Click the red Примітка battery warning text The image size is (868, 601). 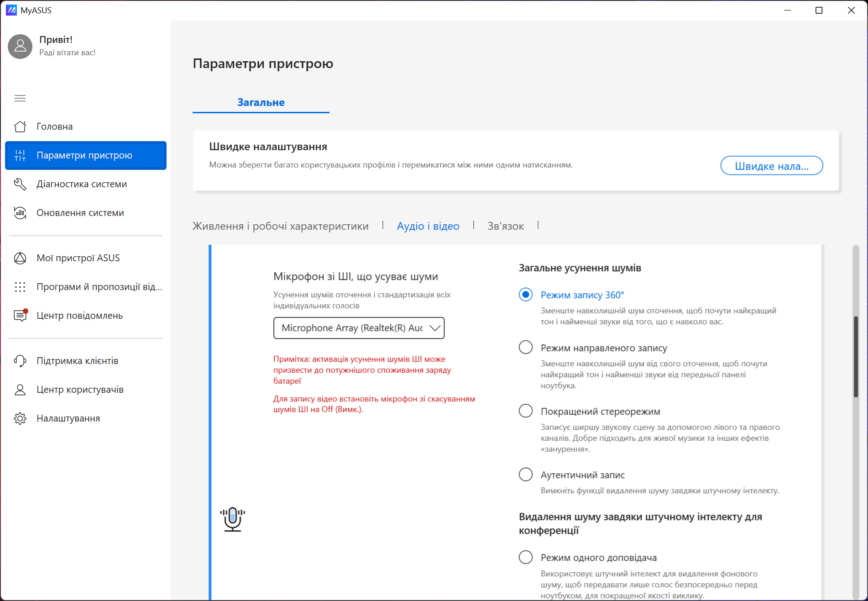pos(362,370)
